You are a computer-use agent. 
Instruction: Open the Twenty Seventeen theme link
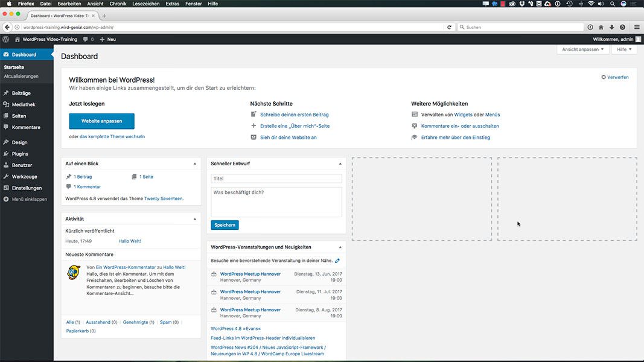[x=163, y=198]
